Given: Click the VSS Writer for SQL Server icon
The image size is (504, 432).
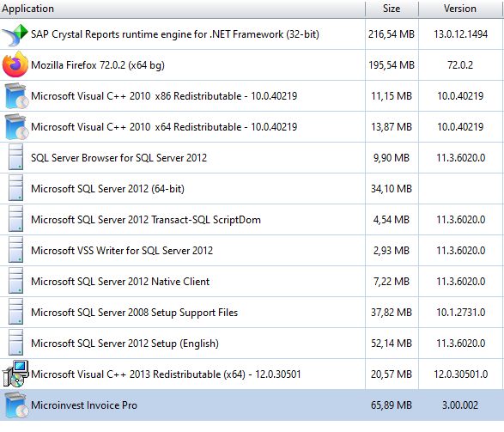Looking at the screenshot, I should [15, 250].
